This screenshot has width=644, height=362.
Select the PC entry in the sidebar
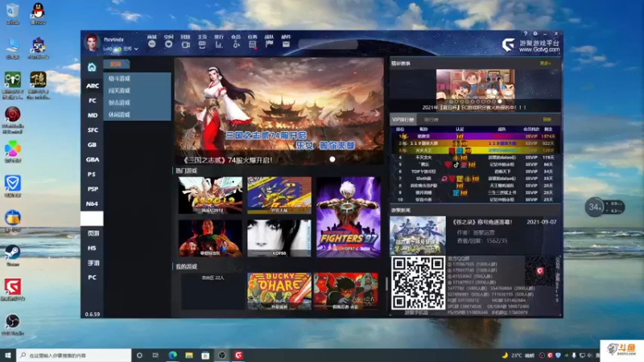92,278
